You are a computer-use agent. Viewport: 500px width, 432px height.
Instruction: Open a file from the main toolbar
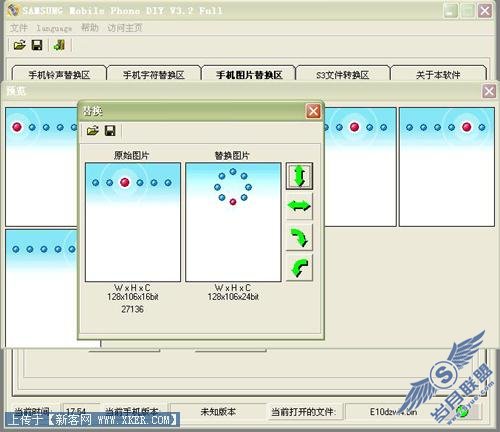[20, 45]
